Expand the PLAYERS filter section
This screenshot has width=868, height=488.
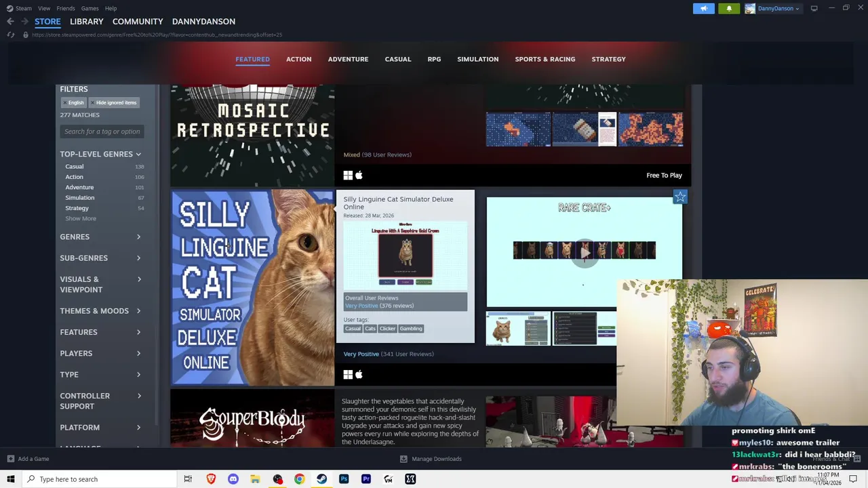pos(100,353)
